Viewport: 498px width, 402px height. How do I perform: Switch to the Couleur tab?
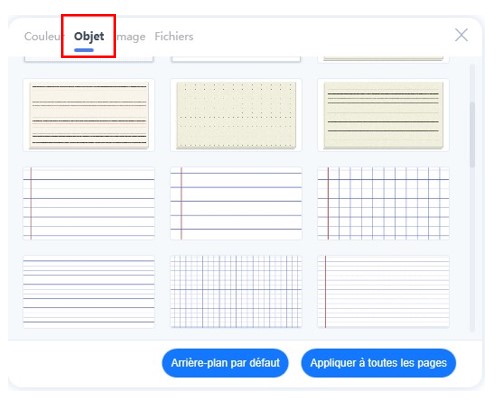42,36
